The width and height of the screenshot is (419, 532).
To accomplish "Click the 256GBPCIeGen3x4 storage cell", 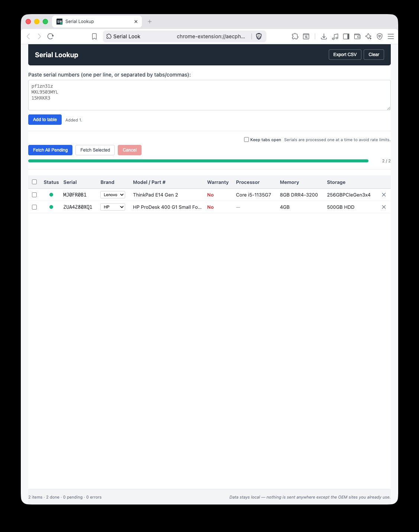I will point(349,195).
